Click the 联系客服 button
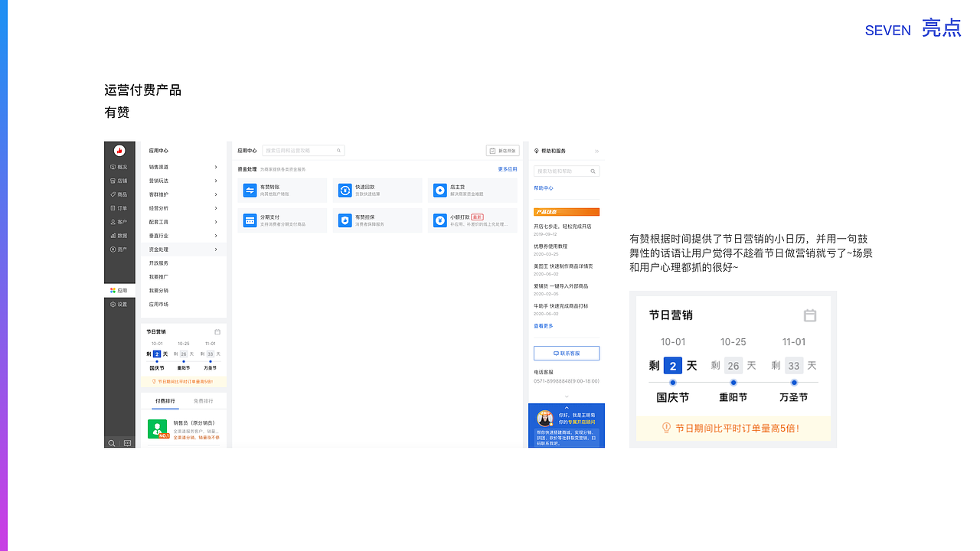 (x=567, y=354)
